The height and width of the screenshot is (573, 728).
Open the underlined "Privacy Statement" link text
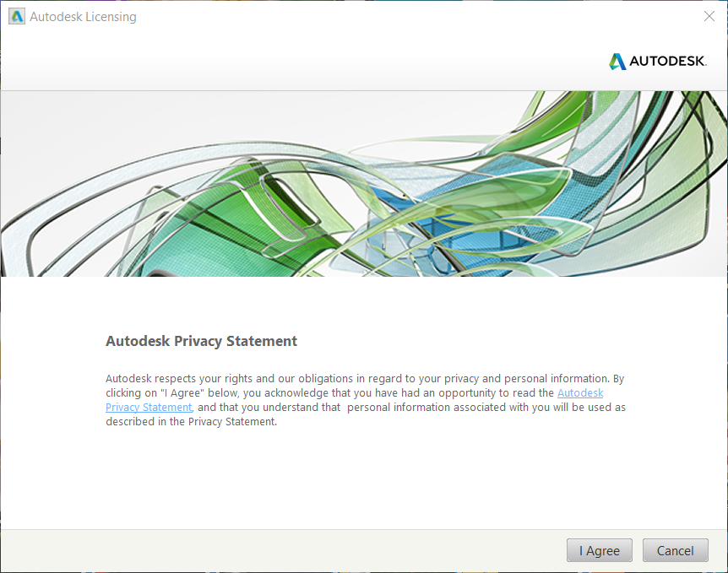pyautogui.click(x=149, y=408)
